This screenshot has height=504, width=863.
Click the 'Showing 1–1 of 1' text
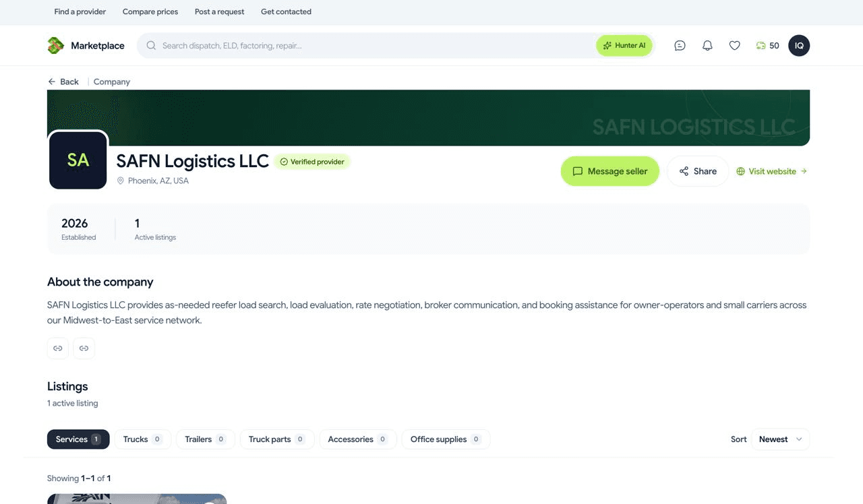(79, 478)
